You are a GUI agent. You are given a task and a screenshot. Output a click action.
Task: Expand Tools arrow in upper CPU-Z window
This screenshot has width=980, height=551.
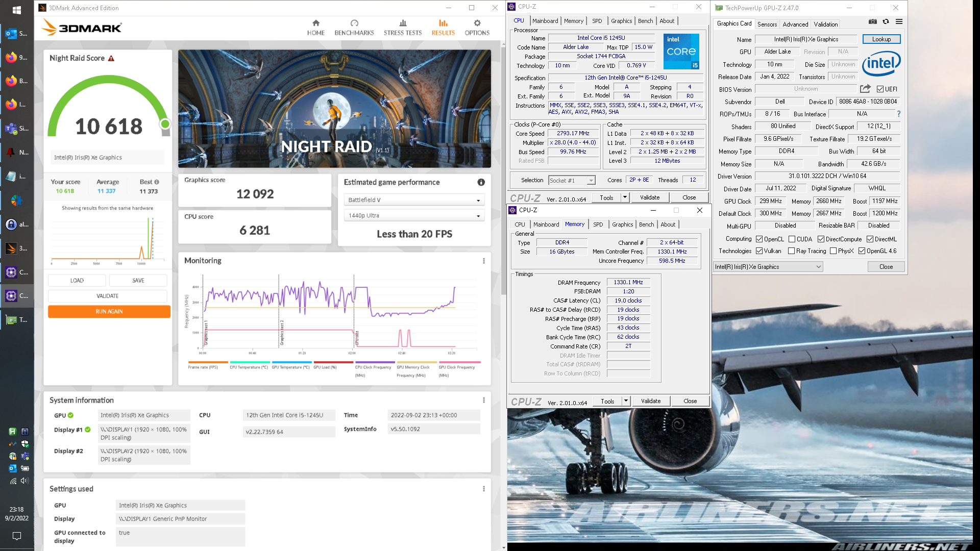tap(624, 197)
